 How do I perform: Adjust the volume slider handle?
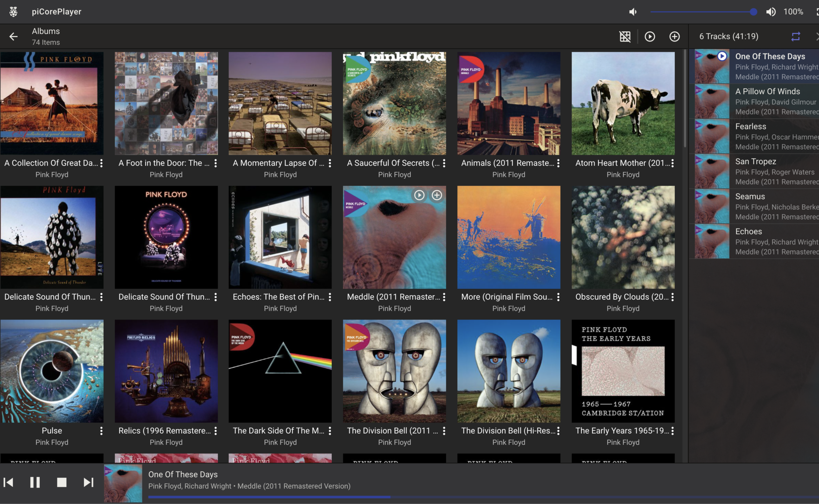(753, 12)
